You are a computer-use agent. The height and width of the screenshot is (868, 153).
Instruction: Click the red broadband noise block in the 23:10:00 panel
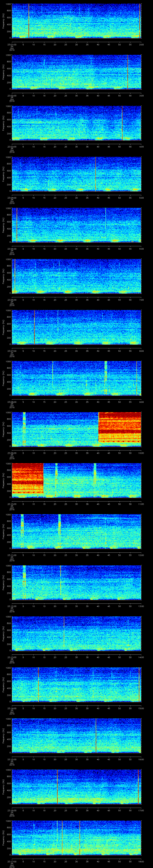click(28, 478)
